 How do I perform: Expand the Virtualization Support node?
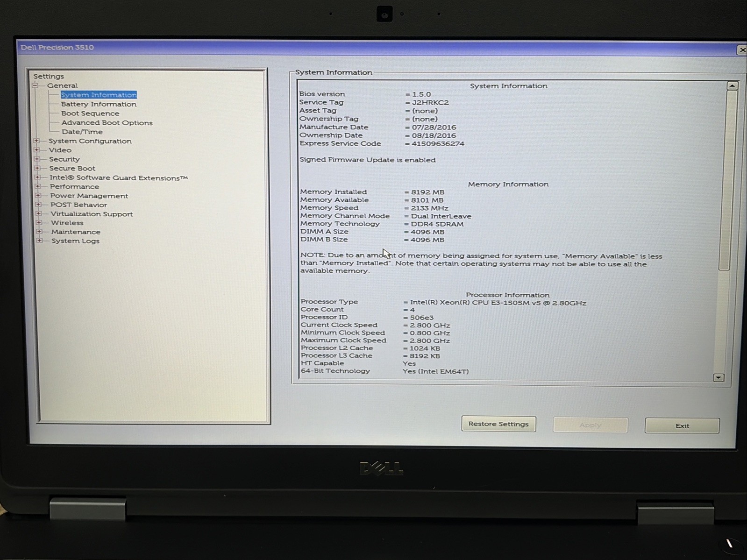39,213
